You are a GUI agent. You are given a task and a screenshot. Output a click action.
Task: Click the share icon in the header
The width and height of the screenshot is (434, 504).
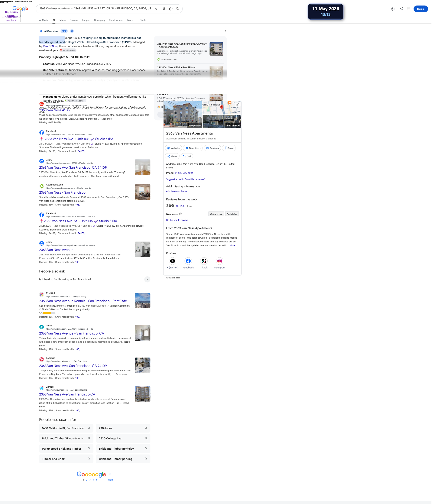coord(403,9)
